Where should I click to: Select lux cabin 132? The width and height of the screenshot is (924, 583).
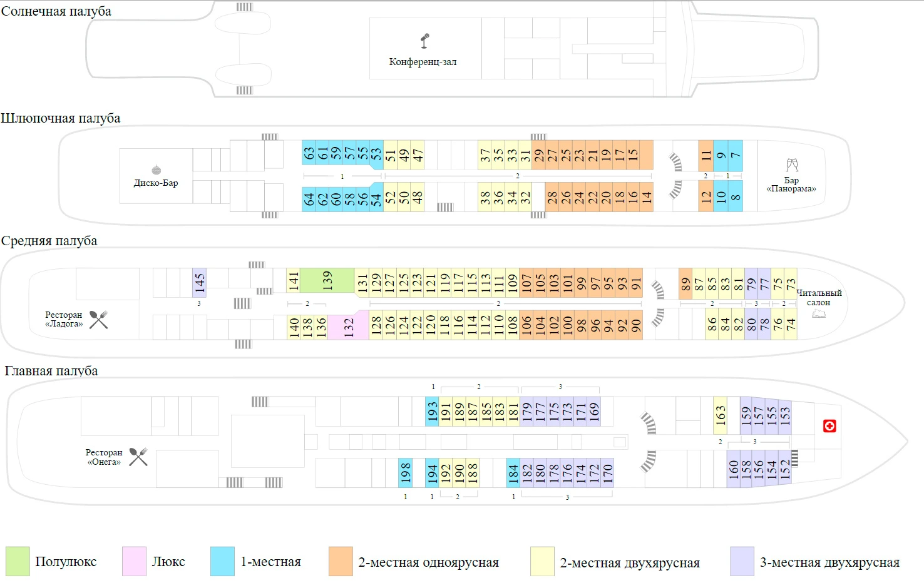coord(348,326)
